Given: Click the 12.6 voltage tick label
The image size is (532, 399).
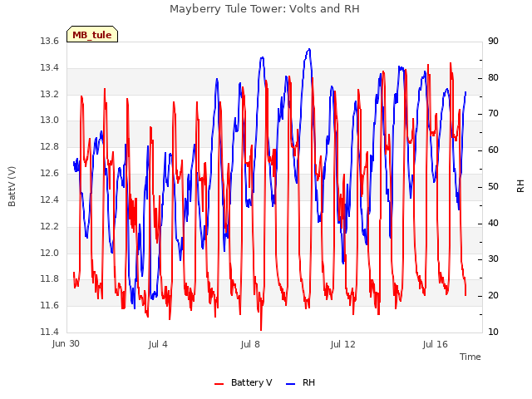Looking at the screenshot, I should click(x=50, y=174).
